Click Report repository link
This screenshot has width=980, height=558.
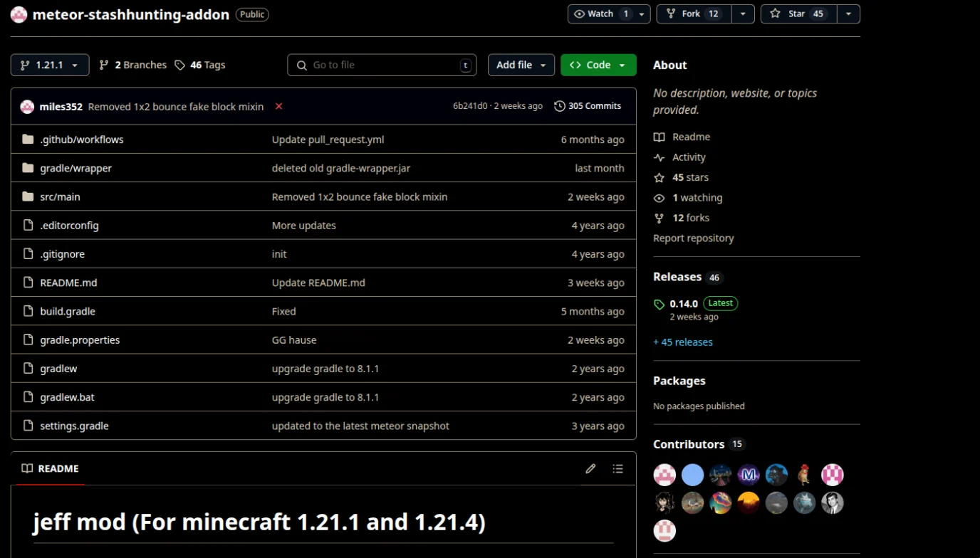(x=693, y=238)
